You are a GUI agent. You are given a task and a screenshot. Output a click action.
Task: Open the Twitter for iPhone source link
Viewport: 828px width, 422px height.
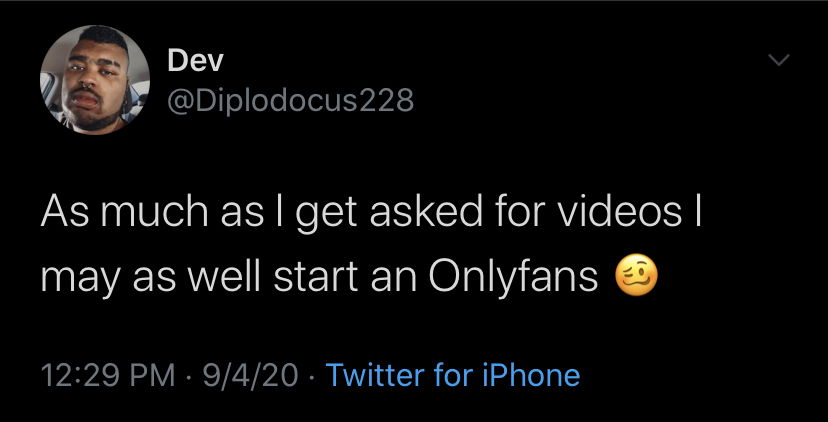[x=453, y=375]
